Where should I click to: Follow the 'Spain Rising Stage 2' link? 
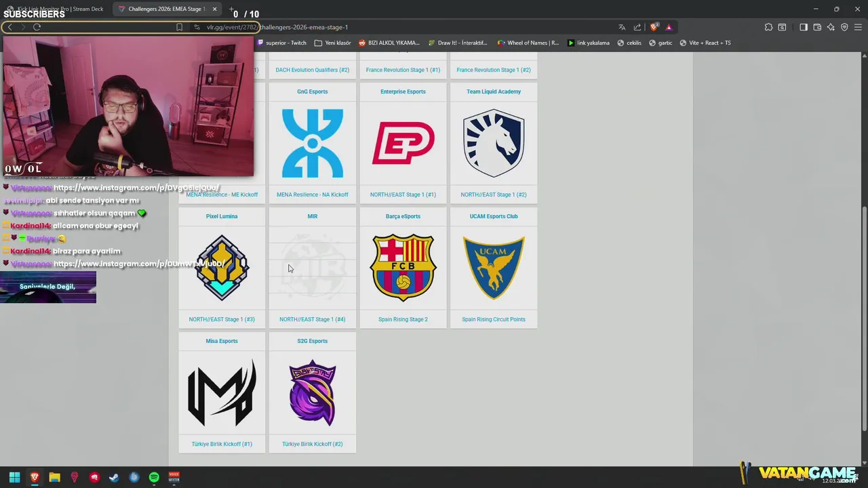[x=403, y=319]
